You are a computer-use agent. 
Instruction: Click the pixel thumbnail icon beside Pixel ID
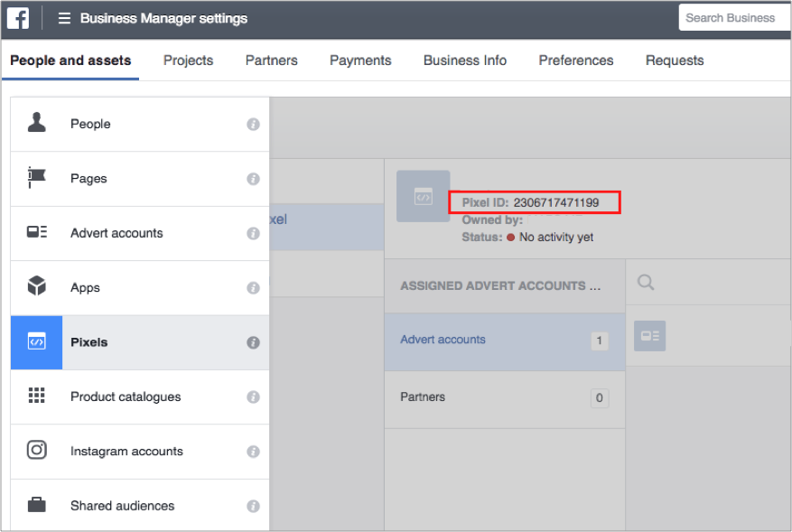coord(424,196)
